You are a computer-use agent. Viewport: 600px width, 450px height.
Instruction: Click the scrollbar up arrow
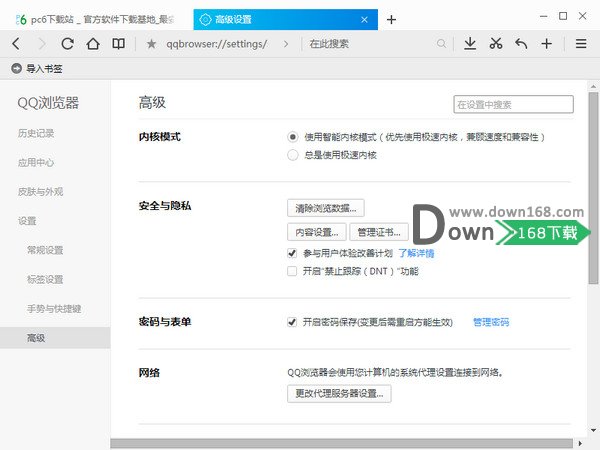click(593, 86)
